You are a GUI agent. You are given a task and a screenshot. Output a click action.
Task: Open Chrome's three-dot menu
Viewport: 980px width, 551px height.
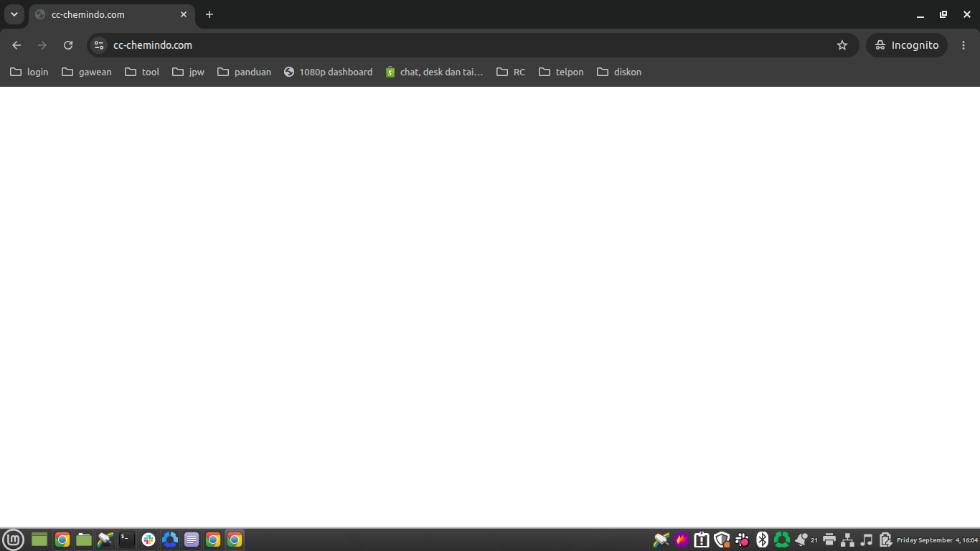963,45
